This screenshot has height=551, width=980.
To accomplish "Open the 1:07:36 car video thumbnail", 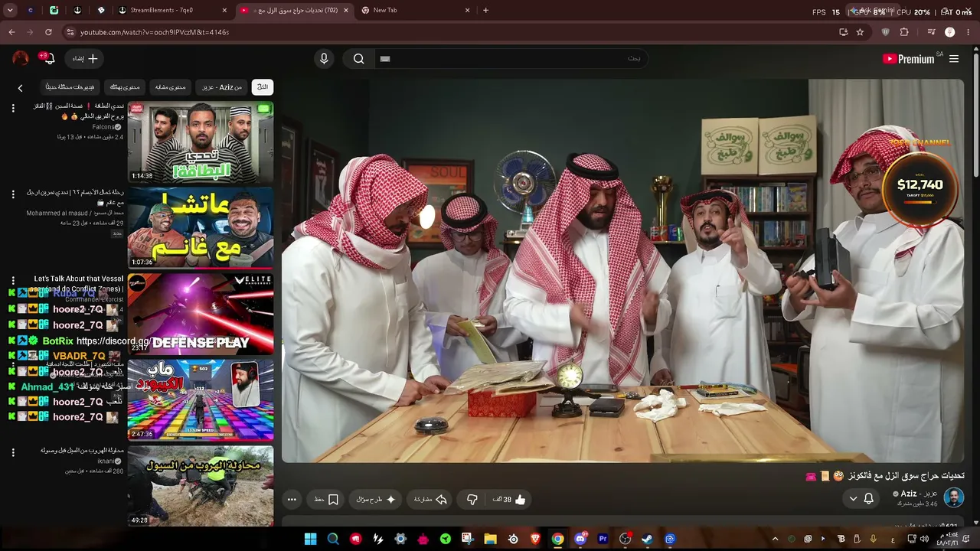I will [x=201, y=229].
